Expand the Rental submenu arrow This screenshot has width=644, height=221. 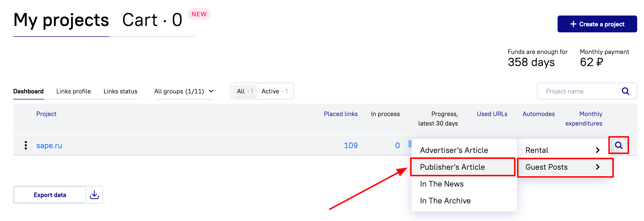598,150
